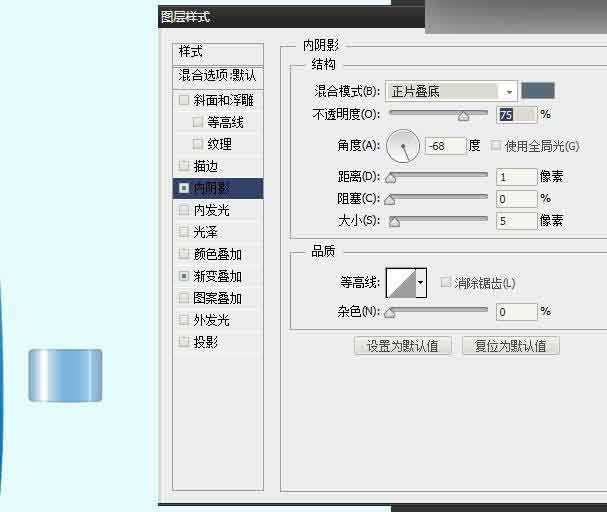
Task: Click 复位为默认值 button
Action: (x=511, y=346)
